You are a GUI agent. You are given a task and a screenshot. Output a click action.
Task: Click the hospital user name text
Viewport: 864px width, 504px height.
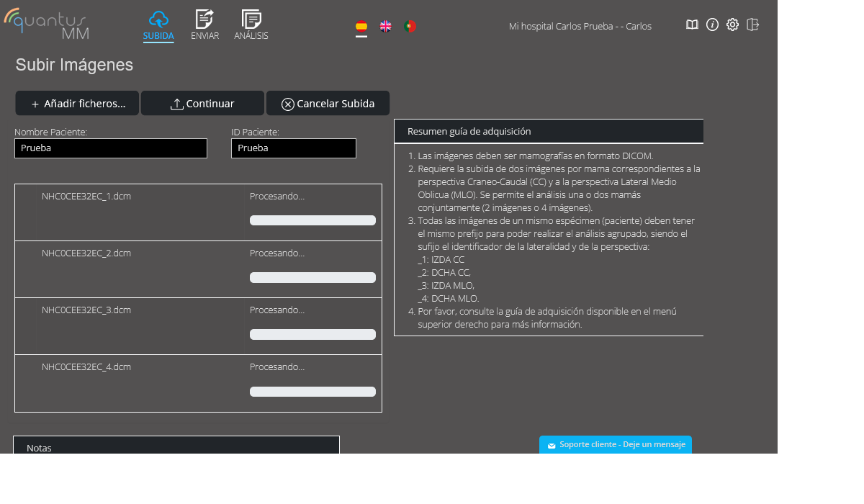click(x=580, y=26)
